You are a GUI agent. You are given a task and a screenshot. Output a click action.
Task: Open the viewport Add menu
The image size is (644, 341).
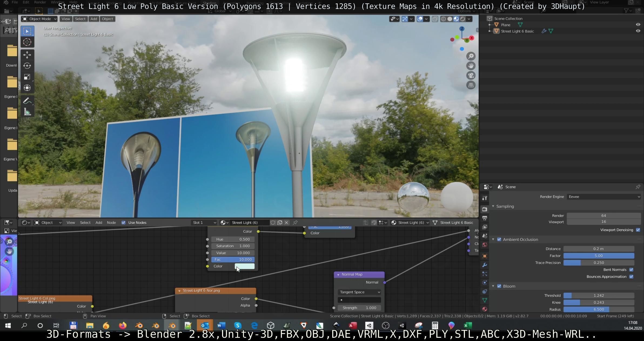(x=94, y=19)
